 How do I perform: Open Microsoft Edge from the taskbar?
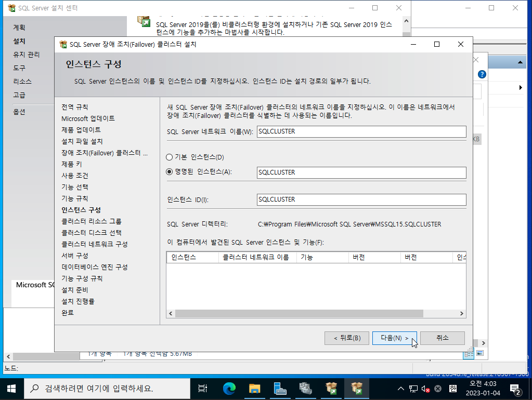pyautogui.click(x=229, y=389)
